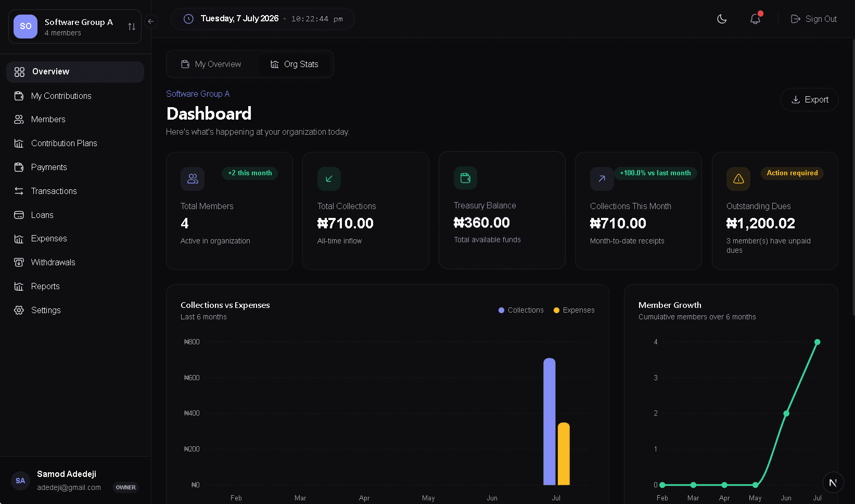This screenshot has width=855, height=504.
Task: Click the Payments wallet icon
Action: click(x=19, y=167)
